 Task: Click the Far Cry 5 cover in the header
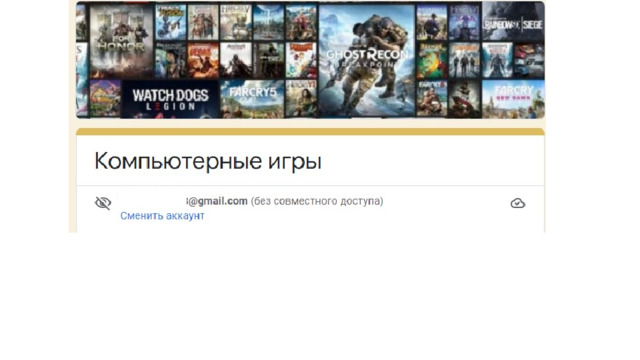pyautogui.click(x=252, y=99)
